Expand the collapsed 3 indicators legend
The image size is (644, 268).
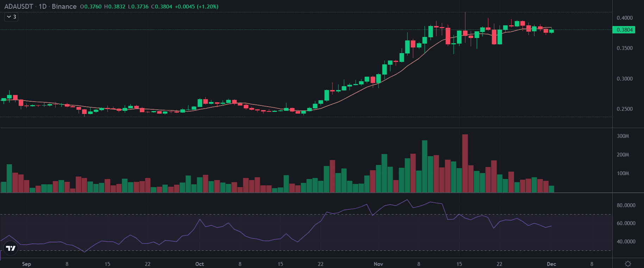point(11,17)
